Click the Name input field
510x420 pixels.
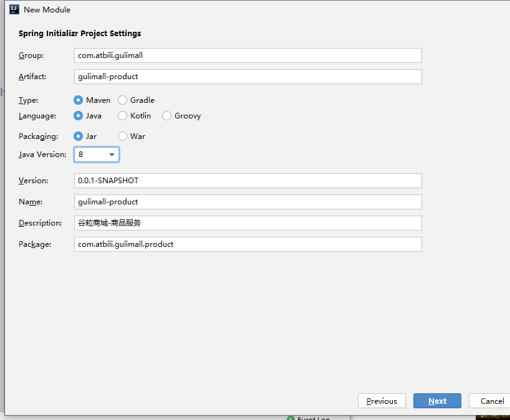tap(248, 202)
